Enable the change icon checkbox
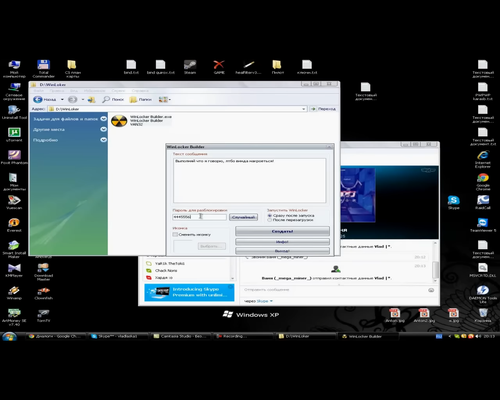The height and width of the screenshot is (400, 500). tap(175, 235)
